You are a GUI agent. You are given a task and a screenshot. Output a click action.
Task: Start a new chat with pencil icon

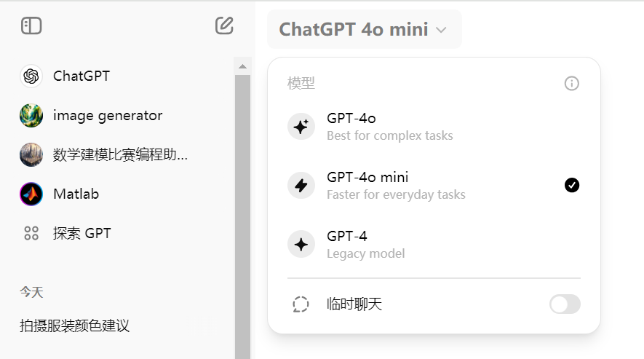tap(224, 25)
